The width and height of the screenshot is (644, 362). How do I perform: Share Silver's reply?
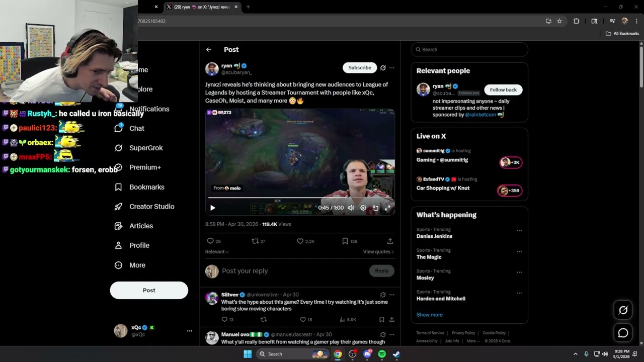[x=392, y=319]
